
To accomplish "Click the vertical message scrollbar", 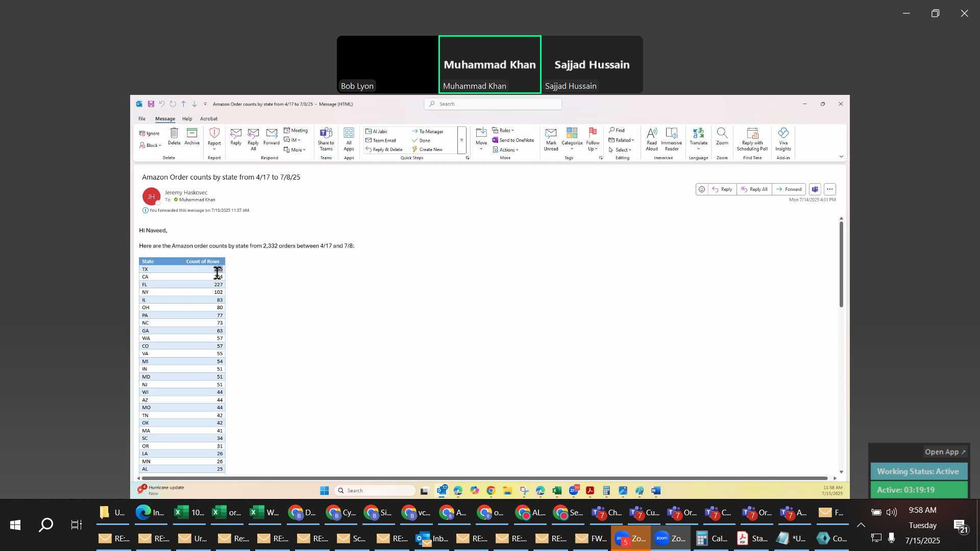I will pyautogui.click(x=841, y=264).
